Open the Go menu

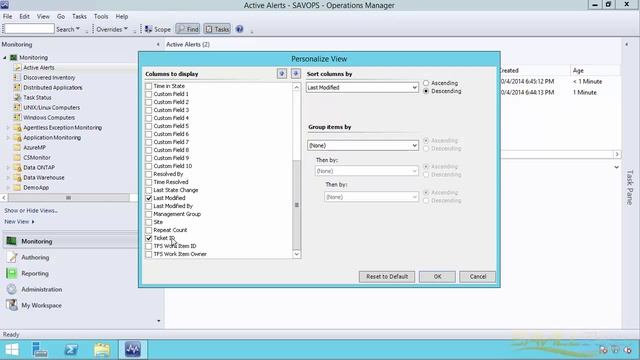click(x=61, y=16)
